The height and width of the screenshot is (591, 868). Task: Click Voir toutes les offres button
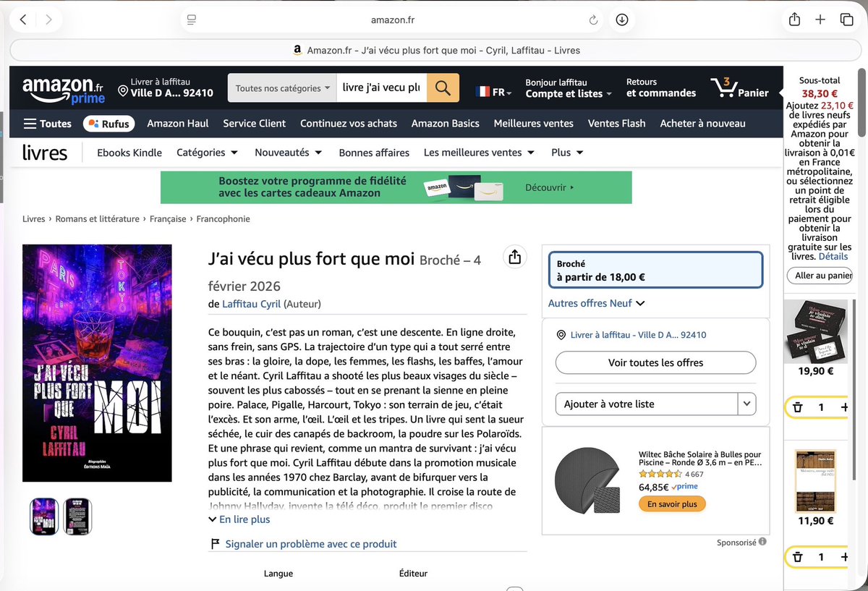656,363
